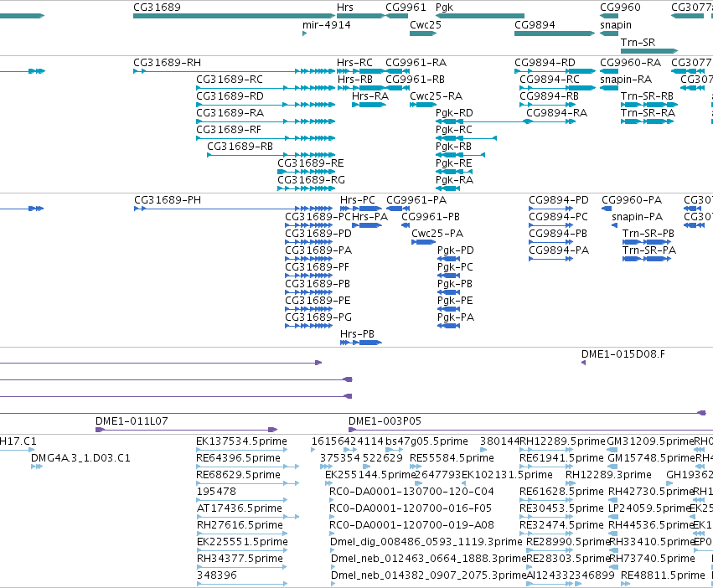
Task: Select transcript CG9961-RA
Action: click(397, 71)
